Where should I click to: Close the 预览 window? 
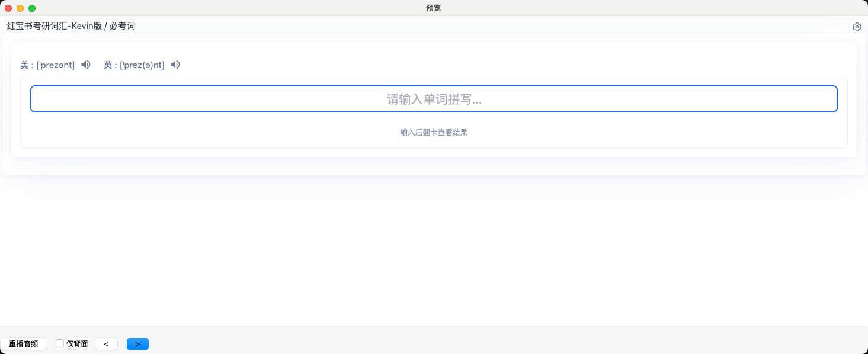point(8,8)
